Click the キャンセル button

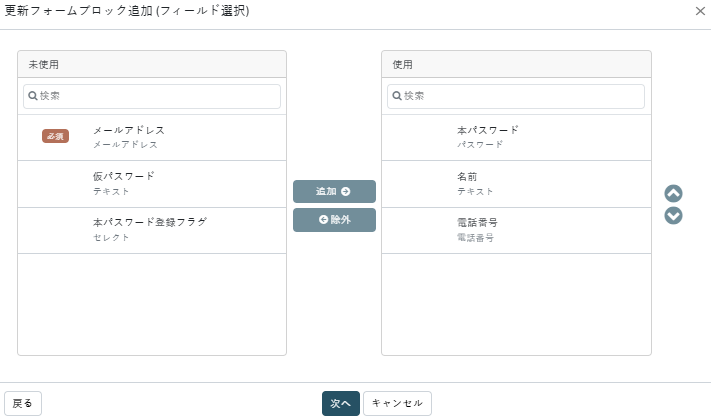[397, 403]
